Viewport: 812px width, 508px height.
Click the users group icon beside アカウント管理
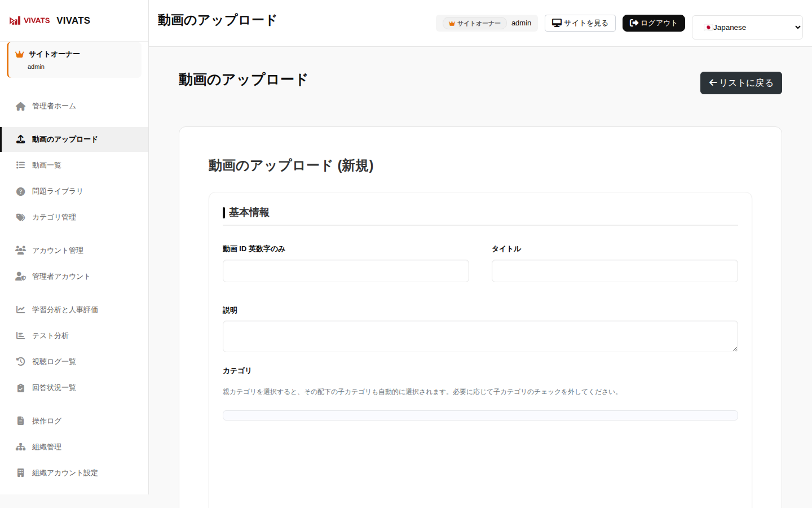click(x=21, y=250)
